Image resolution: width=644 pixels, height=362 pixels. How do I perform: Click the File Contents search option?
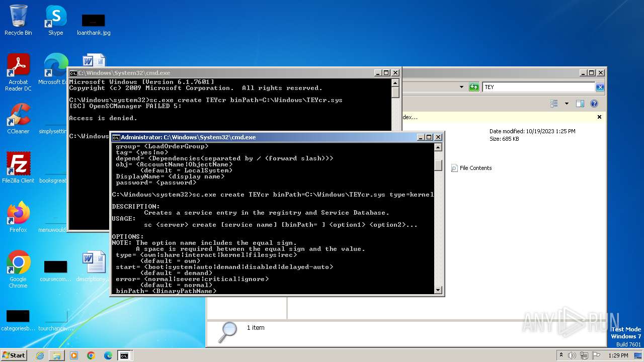point(471,168)
